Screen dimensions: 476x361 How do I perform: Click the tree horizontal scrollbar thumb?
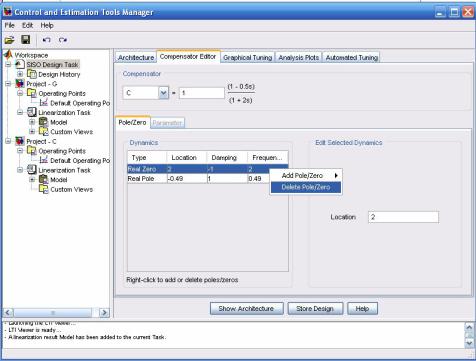53,313
